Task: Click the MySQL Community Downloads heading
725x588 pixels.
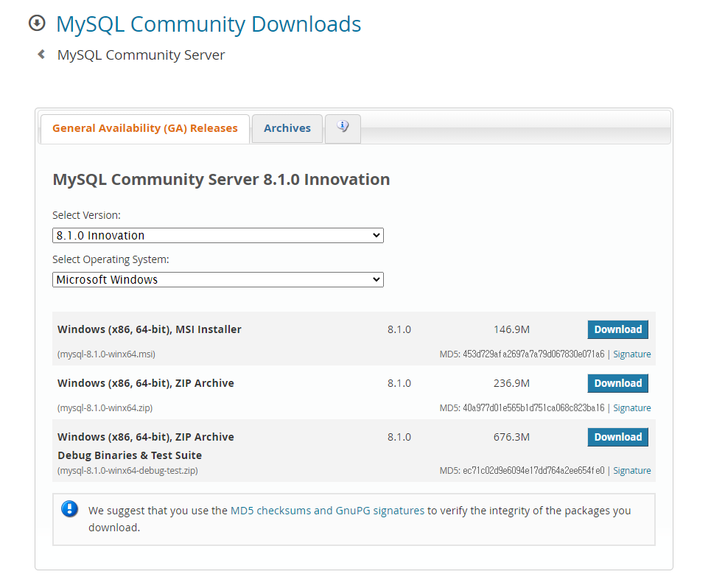Action: coord(209,24)
